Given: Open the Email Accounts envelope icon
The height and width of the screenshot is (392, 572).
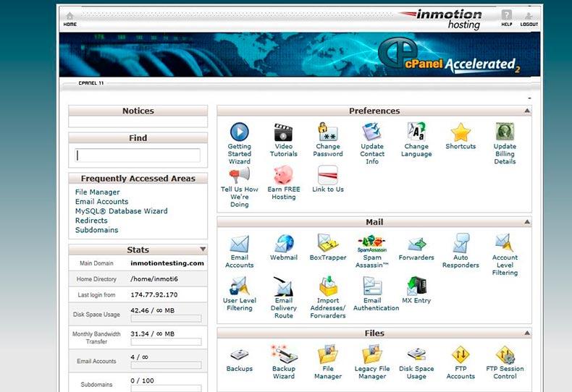Looking at the screenshot, I should [x=240, y=244].
